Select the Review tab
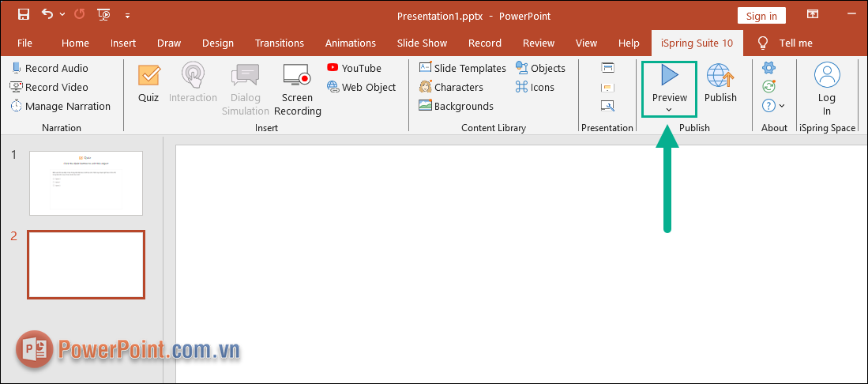The height and width of the screenshot is (384, 868). 539,43
